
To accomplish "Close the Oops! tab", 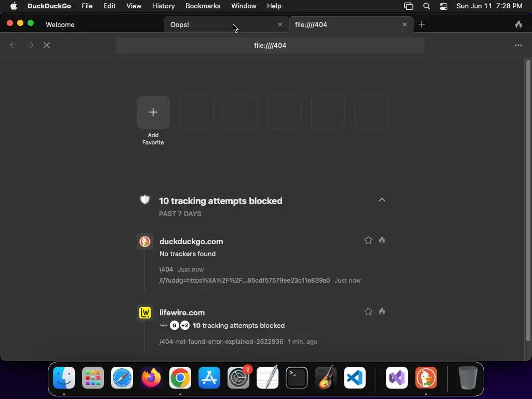I will click(x=280, y=24).
